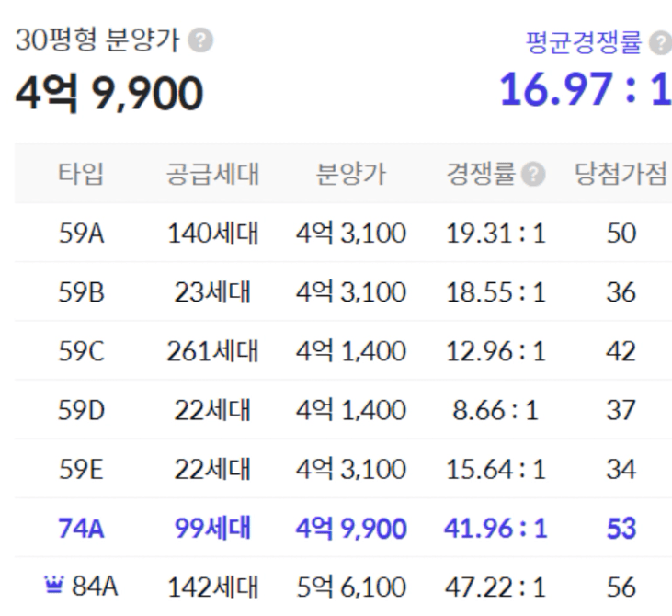Click the 142세대 supply cell
The image size is (672, 616).
(212, 587)
